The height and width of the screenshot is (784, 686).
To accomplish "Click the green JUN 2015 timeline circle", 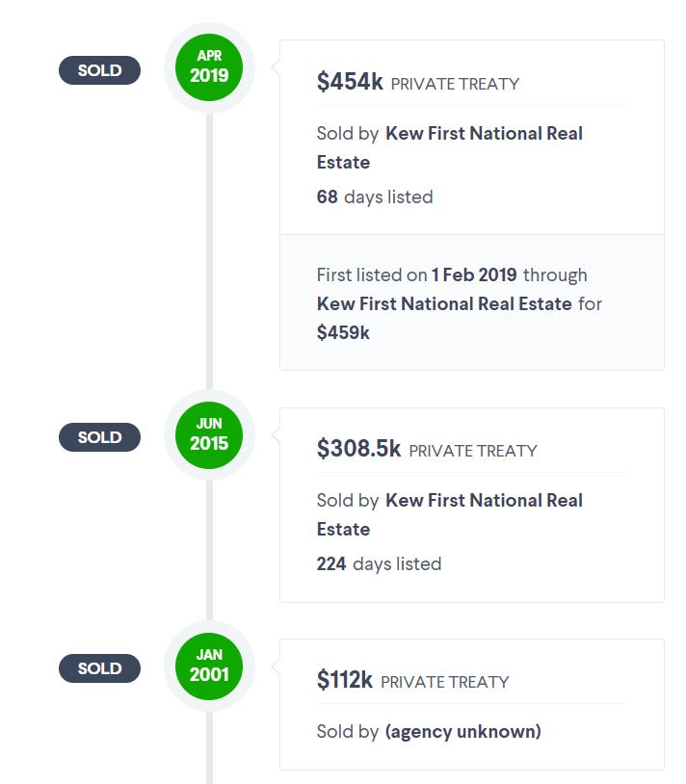I will (x=209, y=434).
